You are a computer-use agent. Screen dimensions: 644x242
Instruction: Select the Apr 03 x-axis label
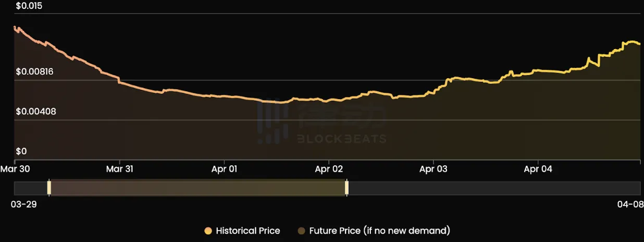tap(434, 169)
